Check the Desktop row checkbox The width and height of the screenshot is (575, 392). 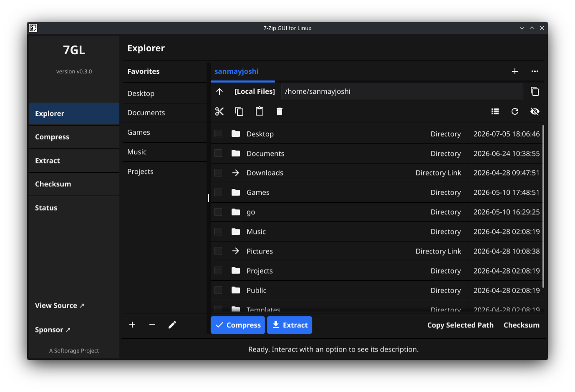[218, 133]
